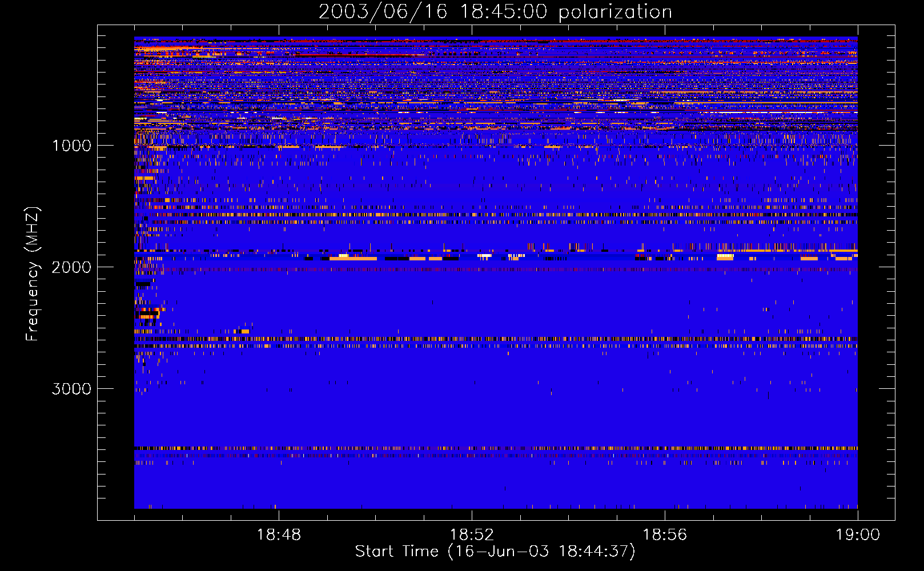Screen dimensions: 924x571
Task: Click the 19:00 time tick label
Action: 858,535
